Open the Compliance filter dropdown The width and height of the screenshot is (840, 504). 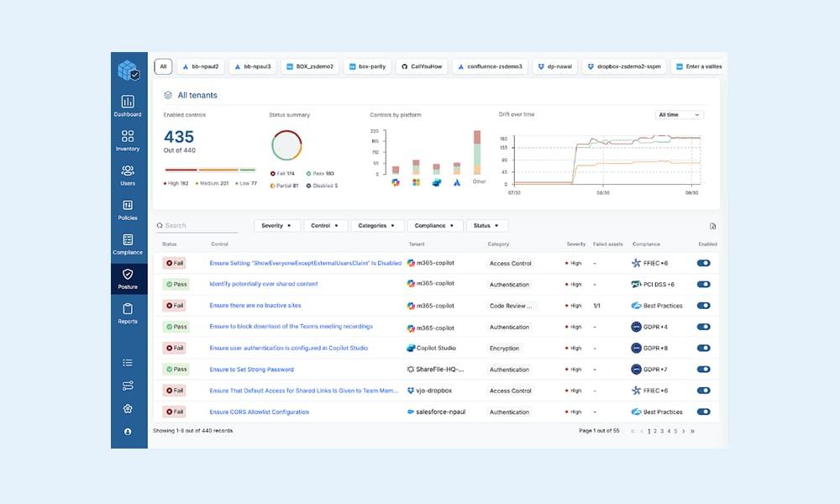click(x=434, y=226)
